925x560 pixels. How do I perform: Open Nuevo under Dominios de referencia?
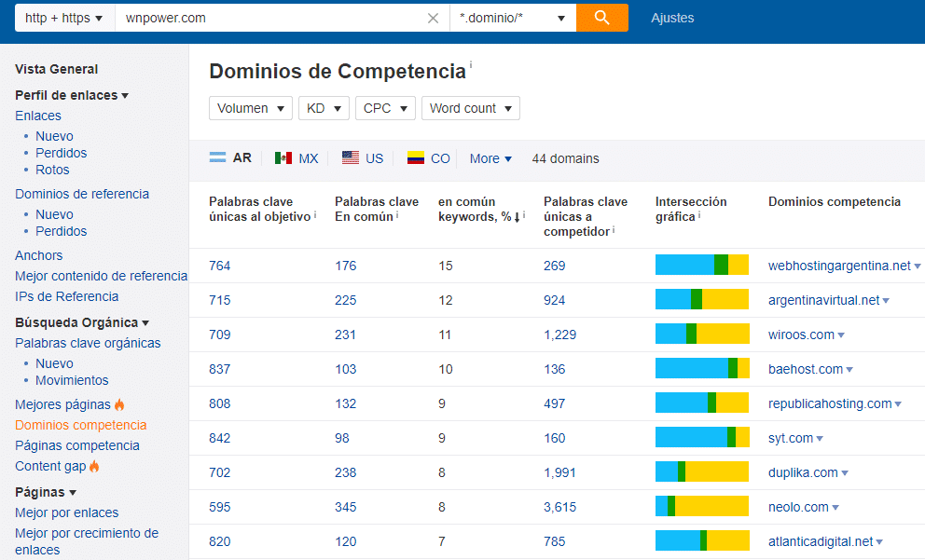click(x=54, y=214)
